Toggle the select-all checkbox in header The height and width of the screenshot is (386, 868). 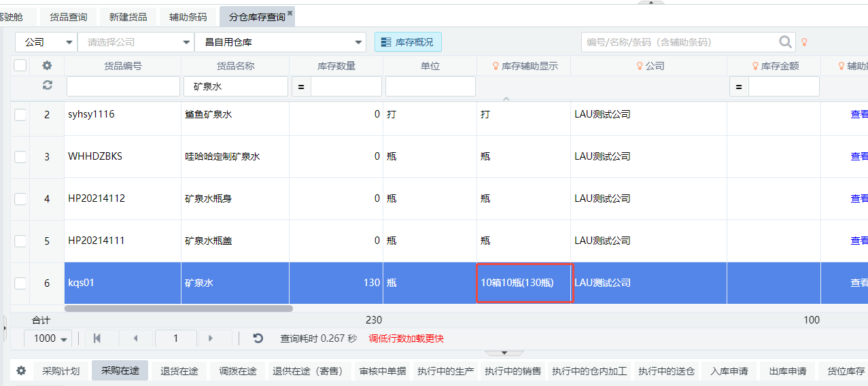[x=20, y=65]
